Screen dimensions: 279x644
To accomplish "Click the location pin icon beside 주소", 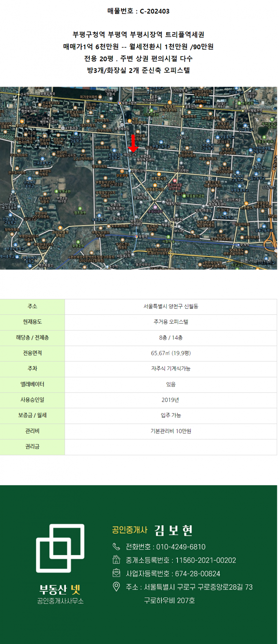I will (x=116, y=587).
